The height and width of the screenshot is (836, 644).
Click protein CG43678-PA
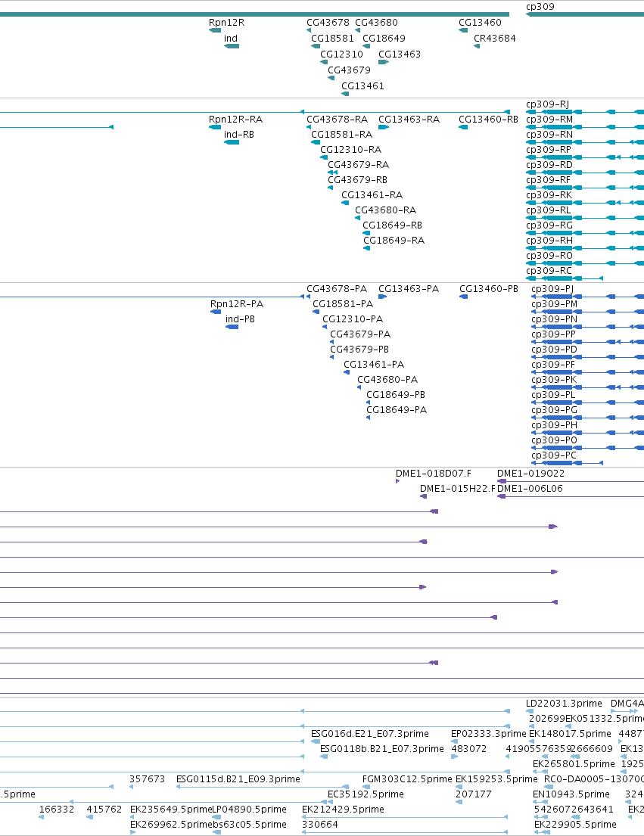coord(337,289)
